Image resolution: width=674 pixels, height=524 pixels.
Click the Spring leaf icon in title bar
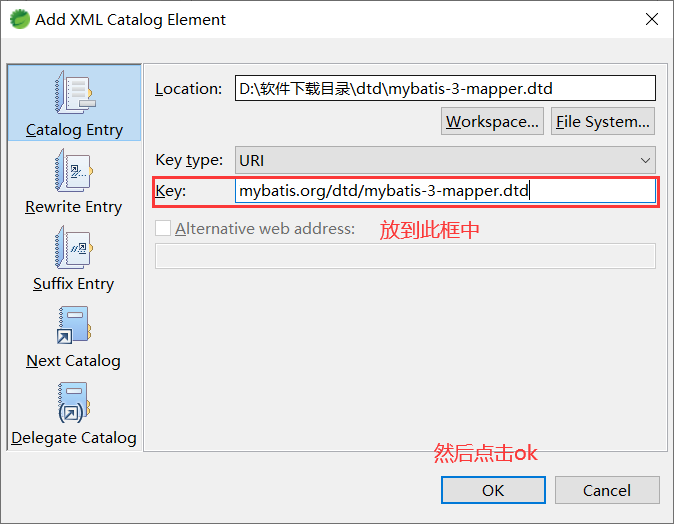20,19
